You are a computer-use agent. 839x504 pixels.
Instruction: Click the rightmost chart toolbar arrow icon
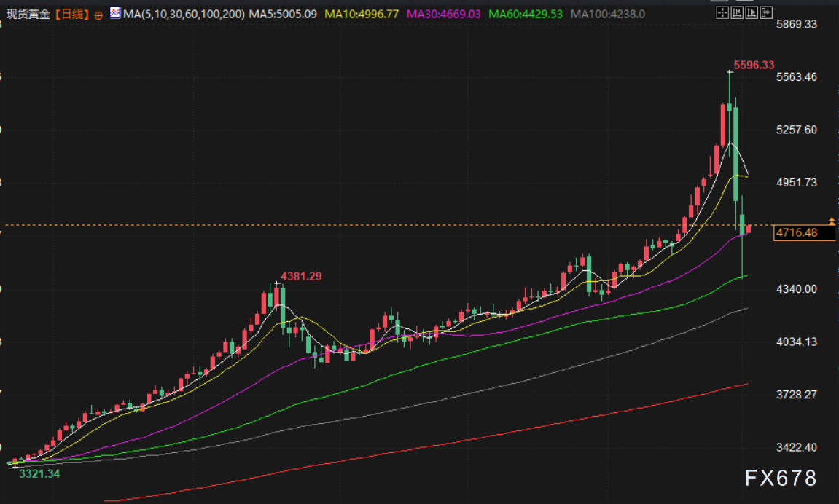pyautogui.click(x=766, y=13)
